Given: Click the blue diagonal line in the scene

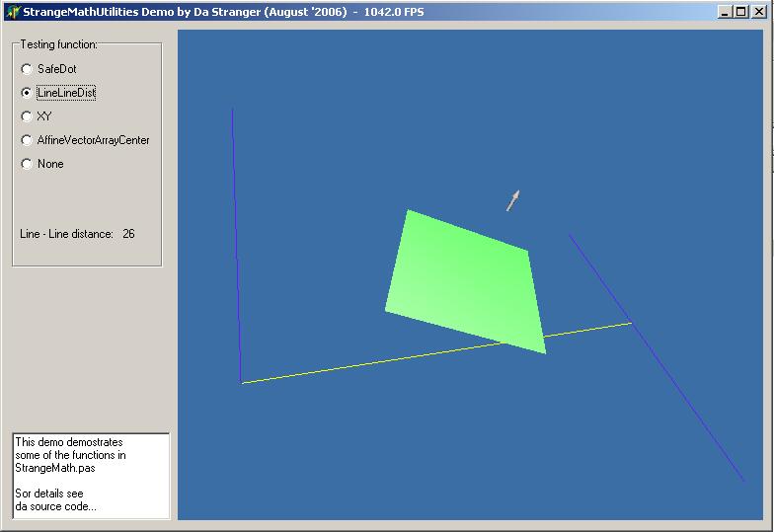Looking at the screenshot, I should point(657,357).
